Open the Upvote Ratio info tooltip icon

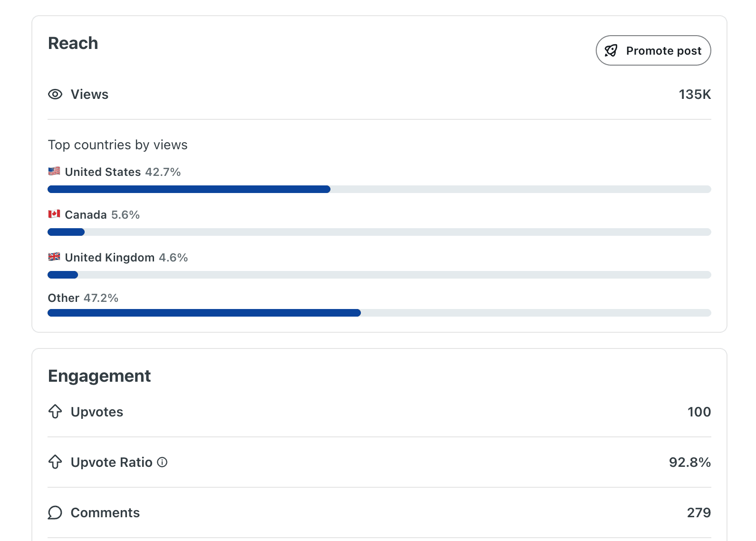[x=162, y=462]
